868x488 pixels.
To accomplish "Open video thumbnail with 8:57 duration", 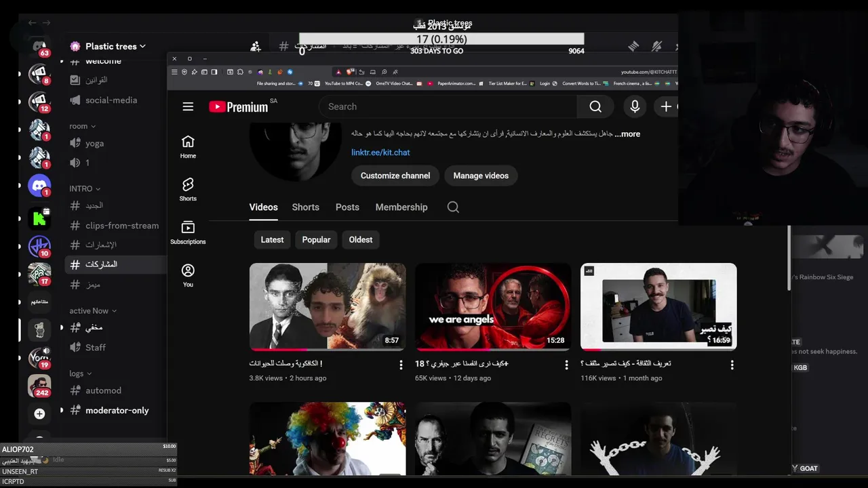I will pos(328,306).
